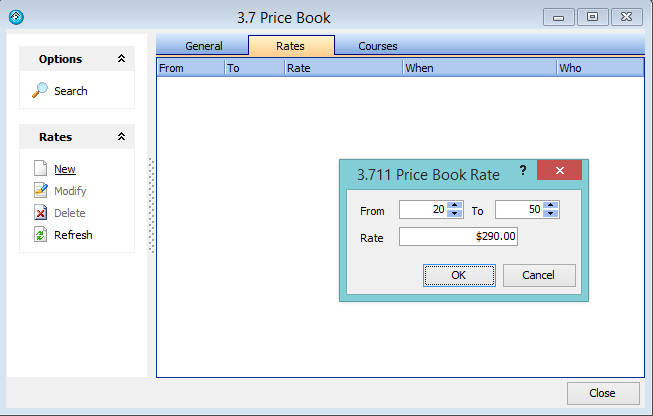Sort by the When column header

[478, 68]
